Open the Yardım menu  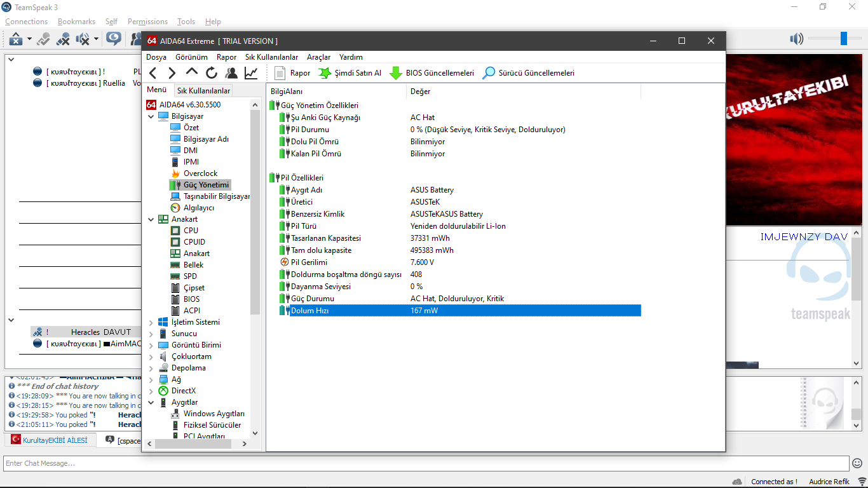point(351,57)
